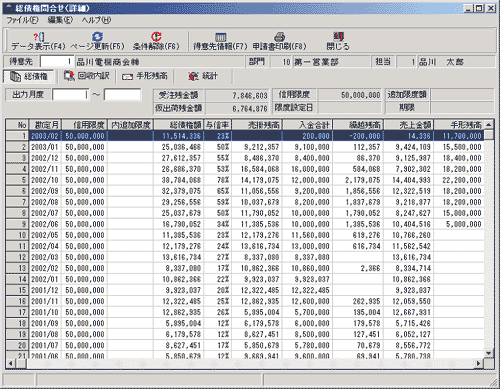Click the 2,366 繰越残高 cell
This screenshot has width=500, height=389.
click(358, 268)
